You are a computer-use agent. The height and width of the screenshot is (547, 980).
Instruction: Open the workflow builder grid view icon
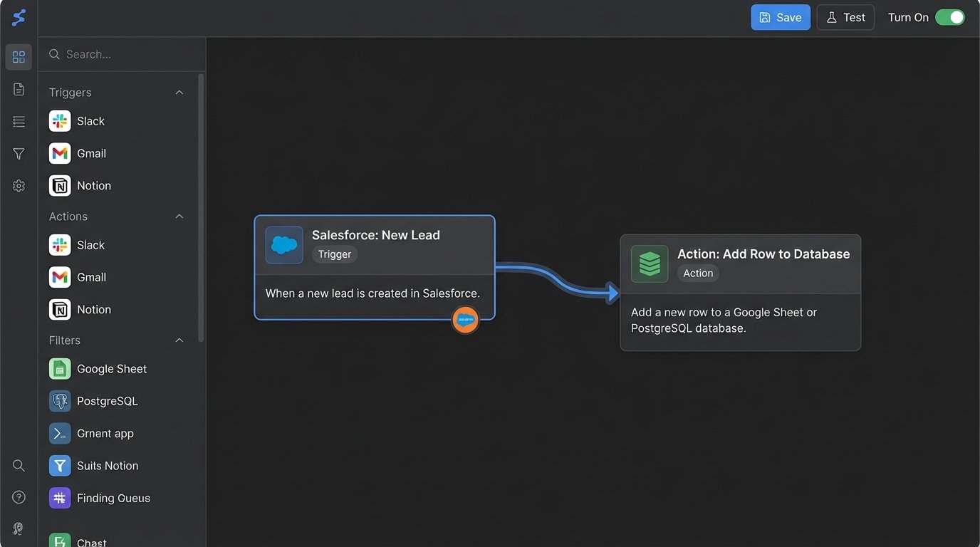pyautogui.click(x=18, y=56)
